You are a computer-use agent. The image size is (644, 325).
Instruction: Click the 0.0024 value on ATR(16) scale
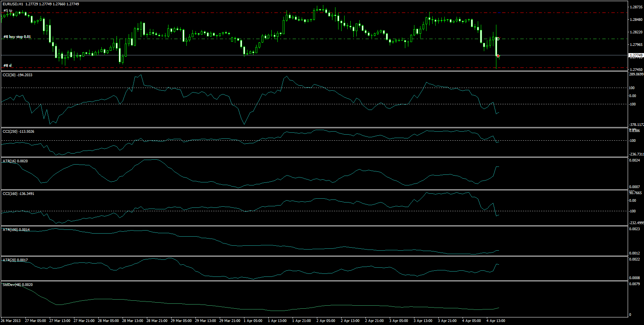point(635,160)
